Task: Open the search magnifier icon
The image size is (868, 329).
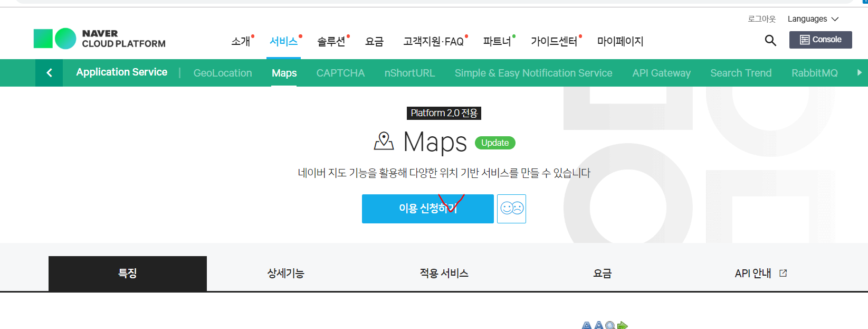Action: tap(770, 40)
